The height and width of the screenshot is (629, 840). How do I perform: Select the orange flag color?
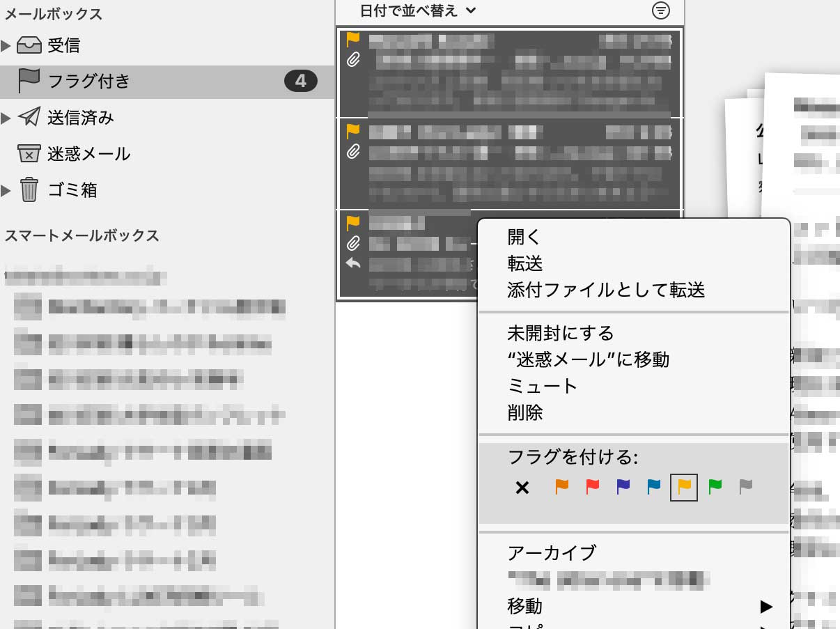561,487
